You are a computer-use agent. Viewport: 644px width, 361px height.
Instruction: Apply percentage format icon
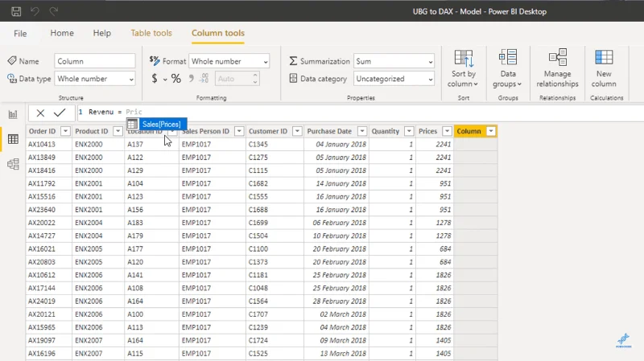click(176, 78)
